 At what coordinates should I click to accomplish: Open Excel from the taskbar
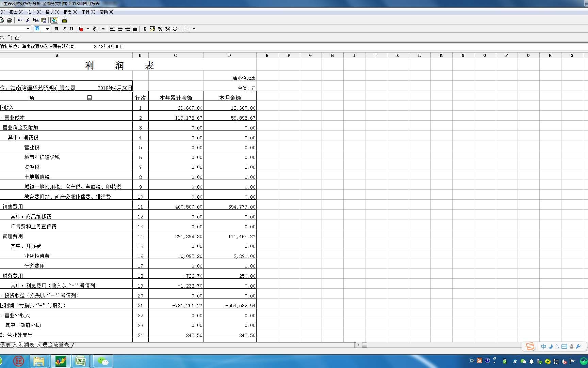click(81, 361)
